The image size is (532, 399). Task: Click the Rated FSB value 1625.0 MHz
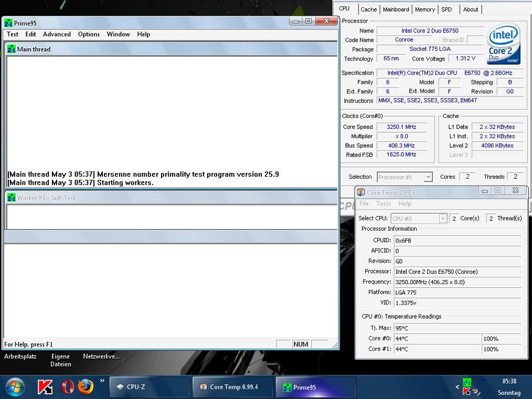coord(401,155)
